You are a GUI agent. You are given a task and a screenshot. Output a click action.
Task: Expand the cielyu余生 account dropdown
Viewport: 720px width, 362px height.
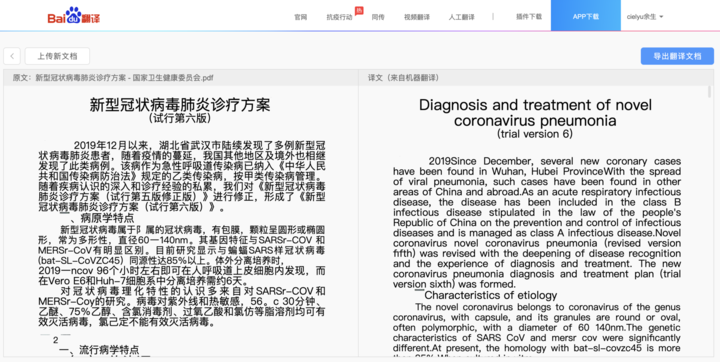[x=645, y=17]
